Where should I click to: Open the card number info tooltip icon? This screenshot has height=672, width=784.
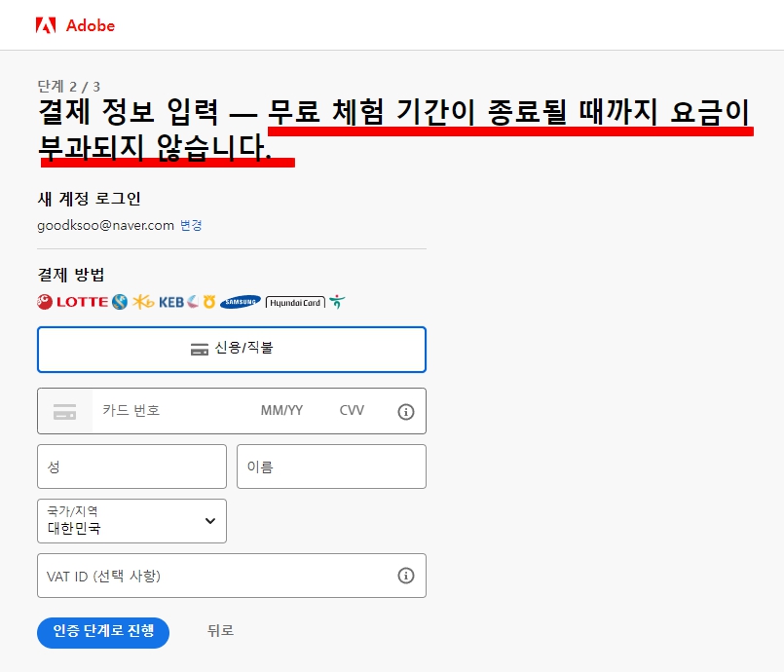(x=406, y=411)
